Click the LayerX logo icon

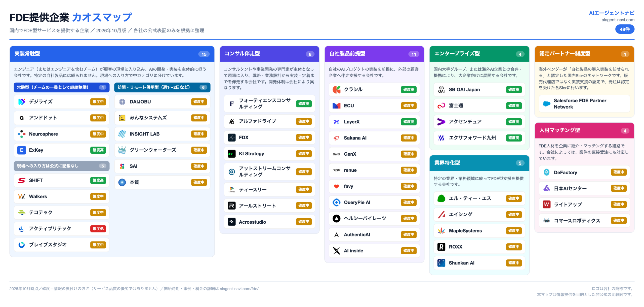click(x=337, y=122)
